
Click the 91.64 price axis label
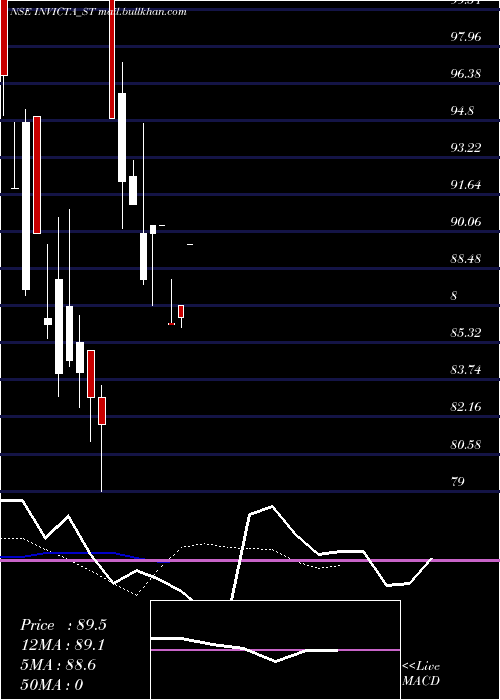click(466, 184)
